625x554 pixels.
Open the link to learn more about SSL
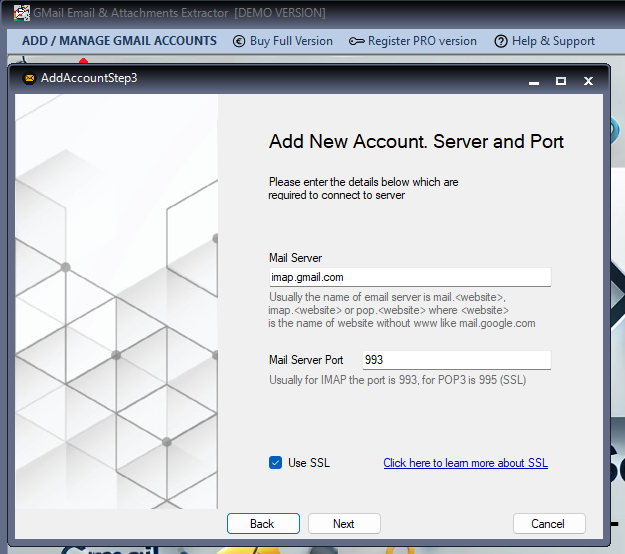[466, 463]
